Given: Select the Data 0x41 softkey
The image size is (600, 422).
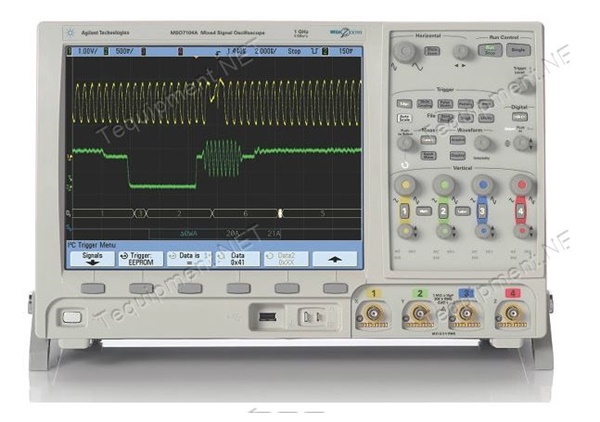Looking at the screenshot, I should (237, 259).
